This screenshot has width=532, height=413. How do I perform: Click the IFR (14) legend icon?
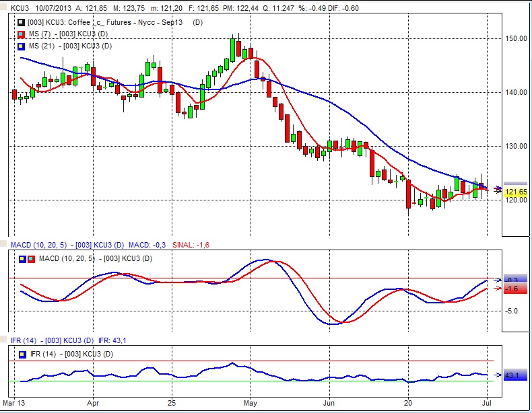(23, 353)
